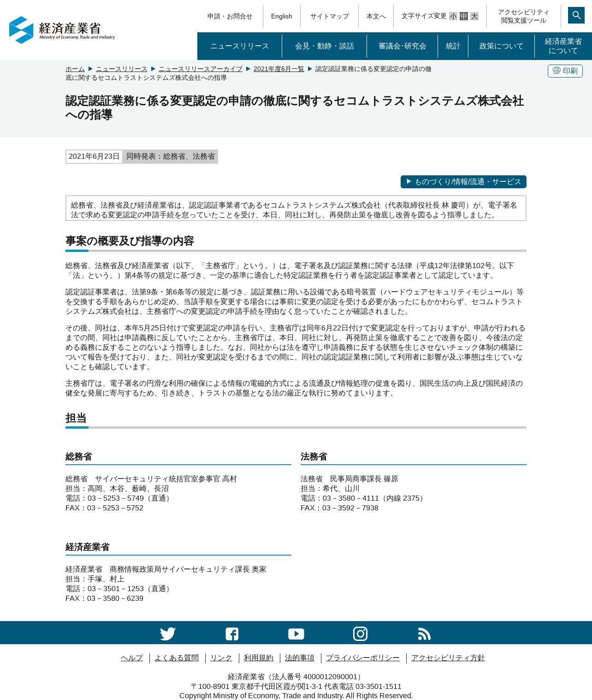Click 同時発表：総務省、法務省 label
This screenshot has height=700, width=592.
pos(171,156)
